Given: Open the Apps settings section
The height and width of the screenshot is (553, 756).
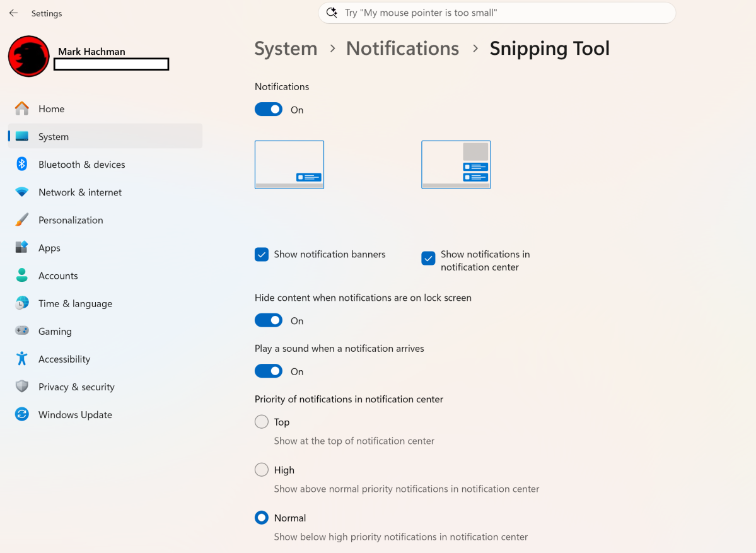Looking at the screenshot, I should pos(105,247).
